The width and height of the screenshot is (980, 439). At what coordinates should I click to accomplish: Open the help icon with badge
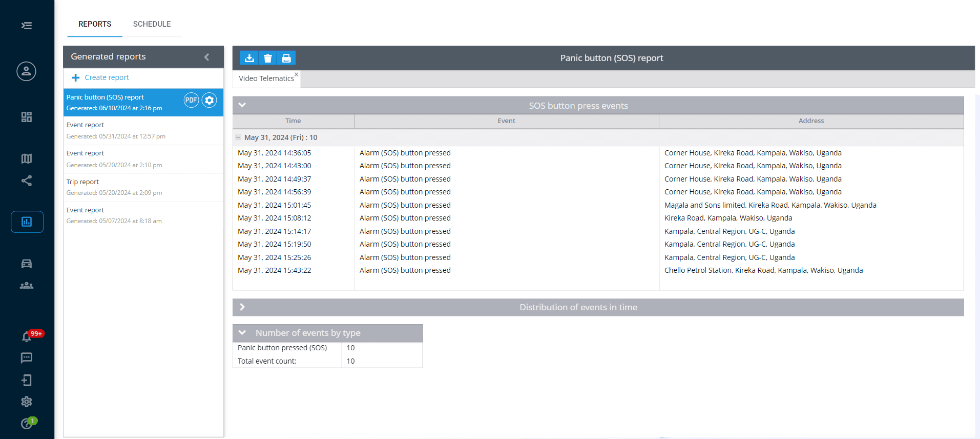[x=27, y=424]
